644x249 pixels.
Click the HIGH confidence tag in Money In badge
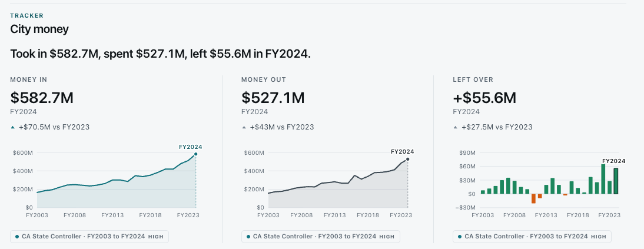pyautogui.click(x=155, y=237)
